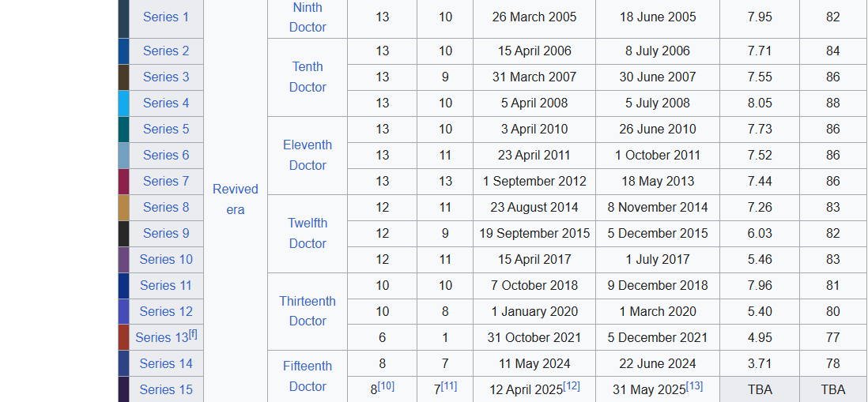
Task: Open the Series 1 link
Action: (165, 17)
